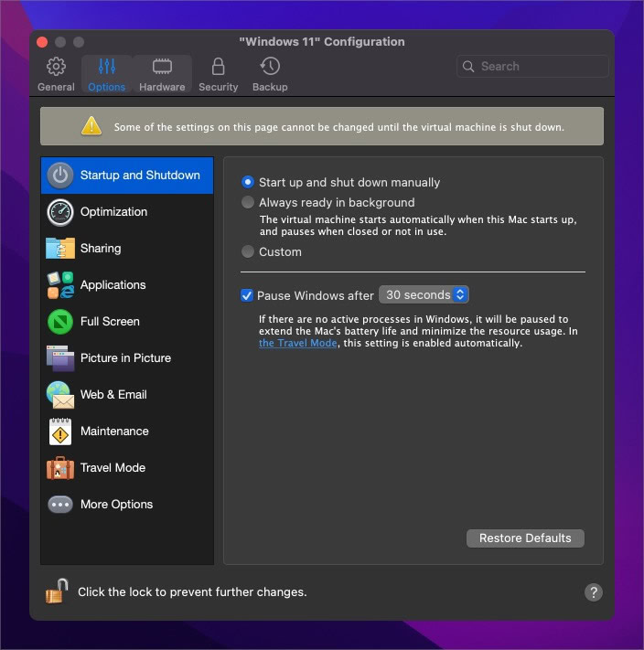Uncheck Pause Windows after checkbox
This screenshot has width=644, height=650.
247,295
